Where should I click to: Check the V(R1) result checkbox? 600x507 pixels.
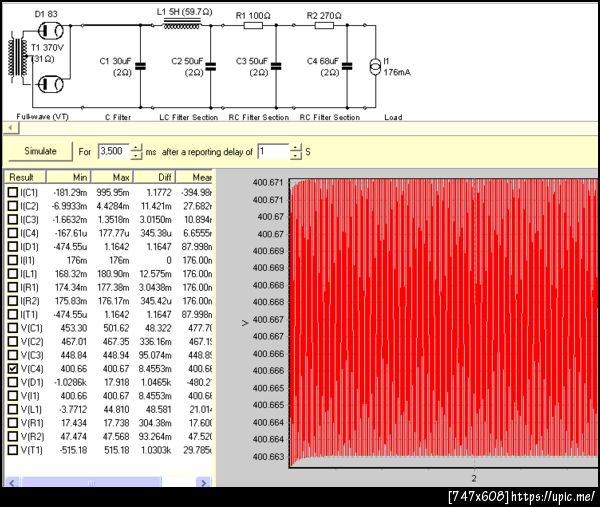click(x=13, y=423)
